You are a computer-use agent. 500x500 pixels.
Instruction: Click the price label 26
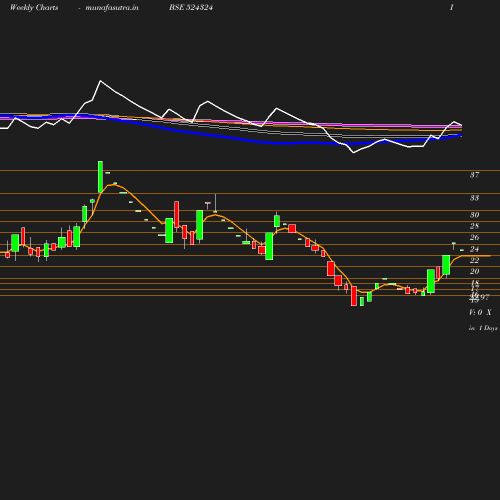coord(474,237)
